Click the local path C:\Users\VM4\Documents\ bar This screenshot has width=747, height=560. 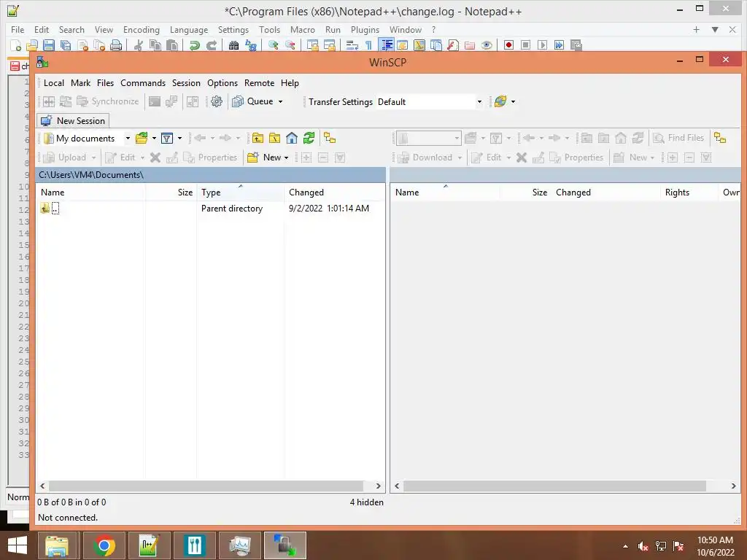(x=211, y=175)
